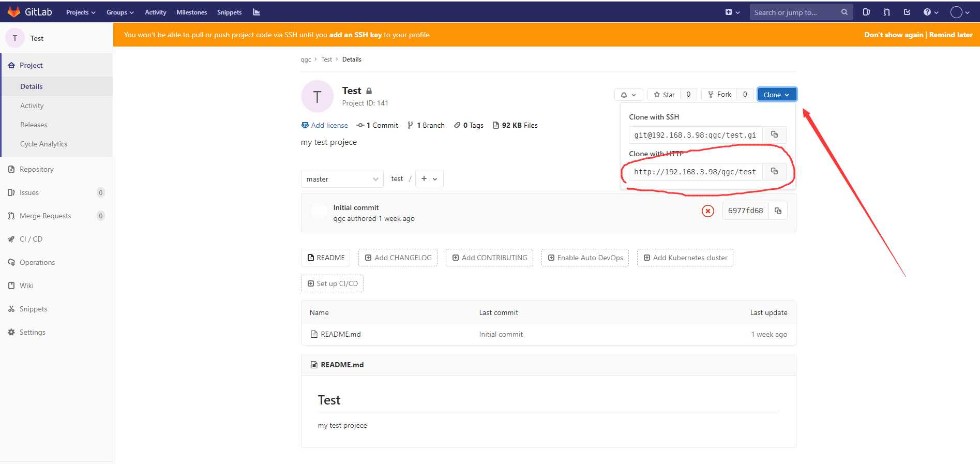Open the 1 Commit link
This screenshot has width=980, height=464.
[378, 125]
